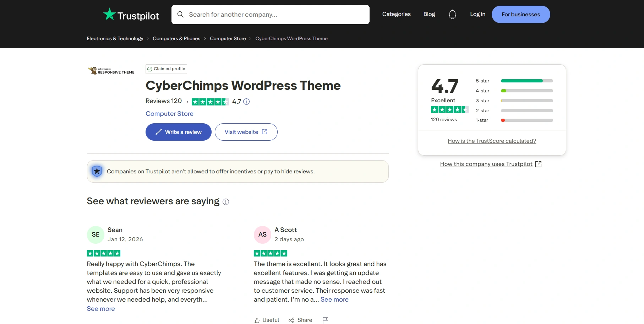Open the notifications bell
This screenshot has height=324, width=644.
coord(452,14)
